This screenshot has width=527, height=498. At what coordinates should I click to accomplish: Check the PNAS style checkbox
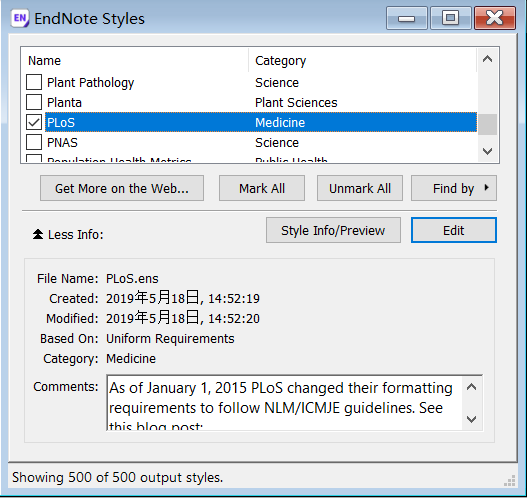tap(34, 142)
